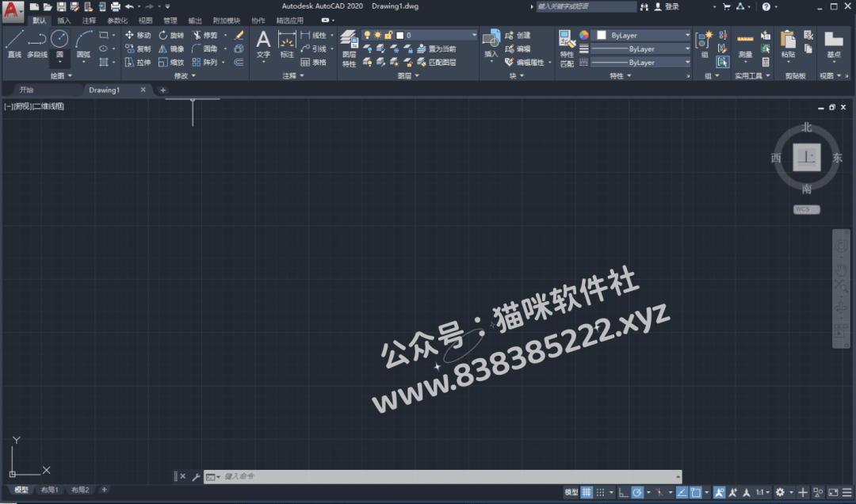Viewport: 856px width, 504px height.
Task: Toggle polar tracking in status bar
Action: click(x=637, y=492)
